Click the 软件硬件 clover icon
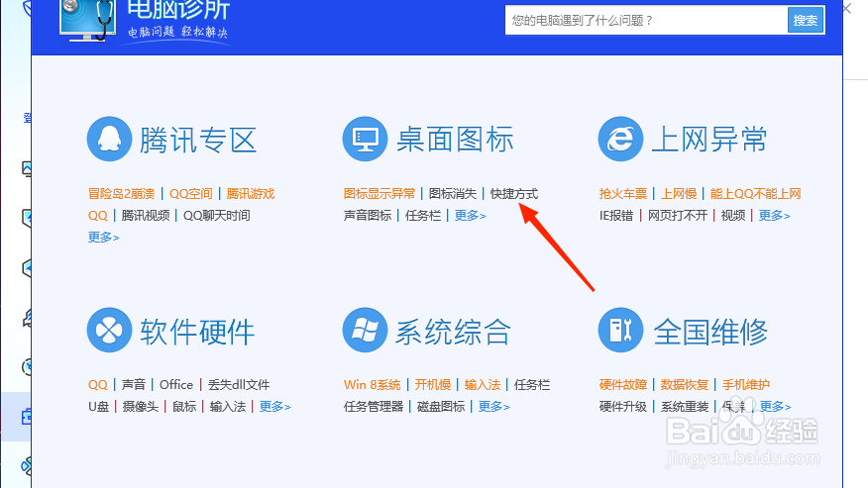 pyautogui.click(x=109, y=331)
